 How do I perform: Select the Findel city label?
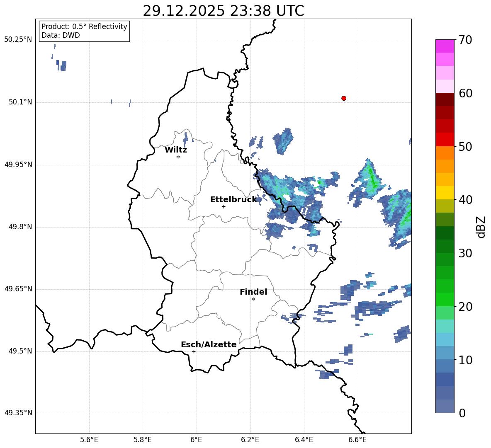253,292
